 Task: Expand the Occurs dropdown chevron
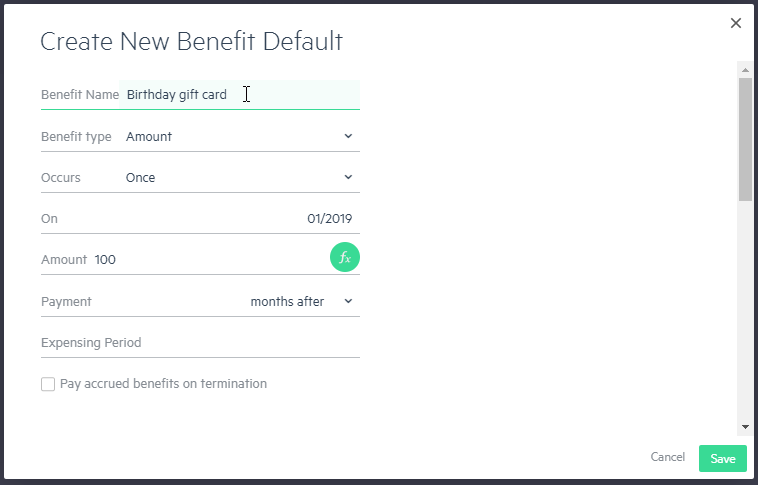click(348, 177)
